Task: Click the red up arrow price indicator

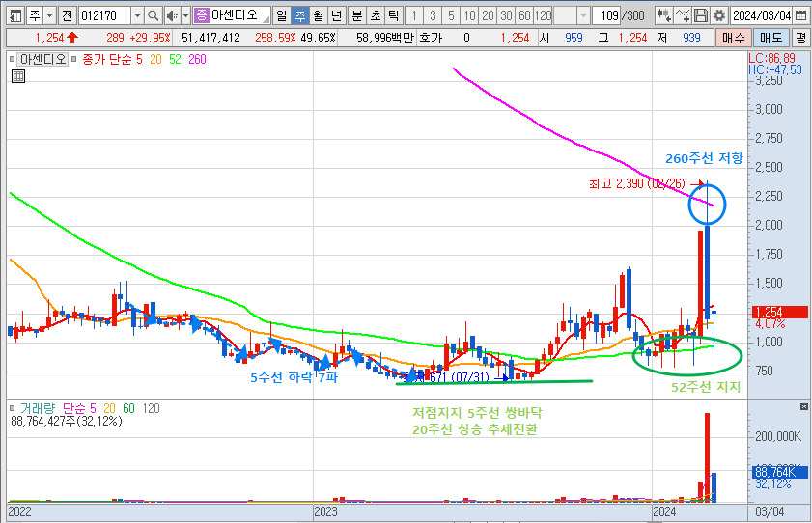Action: (x=72, y=38)
